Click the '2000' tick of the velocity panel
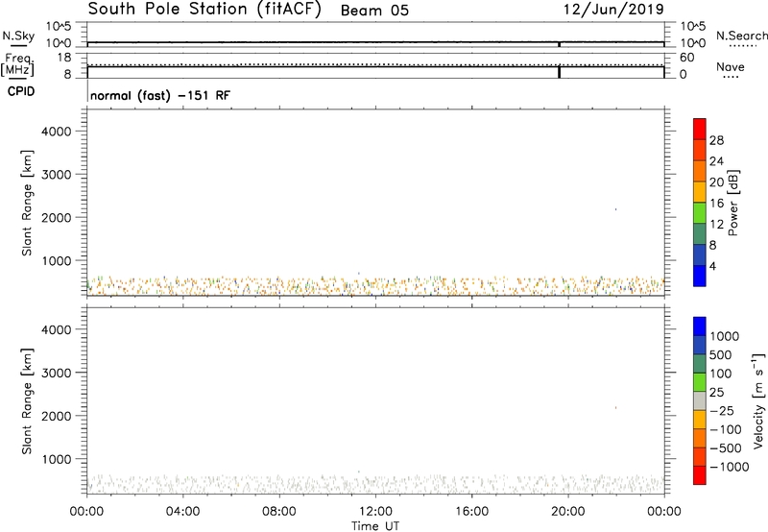 pyautogui.click(x=57, y=416)
